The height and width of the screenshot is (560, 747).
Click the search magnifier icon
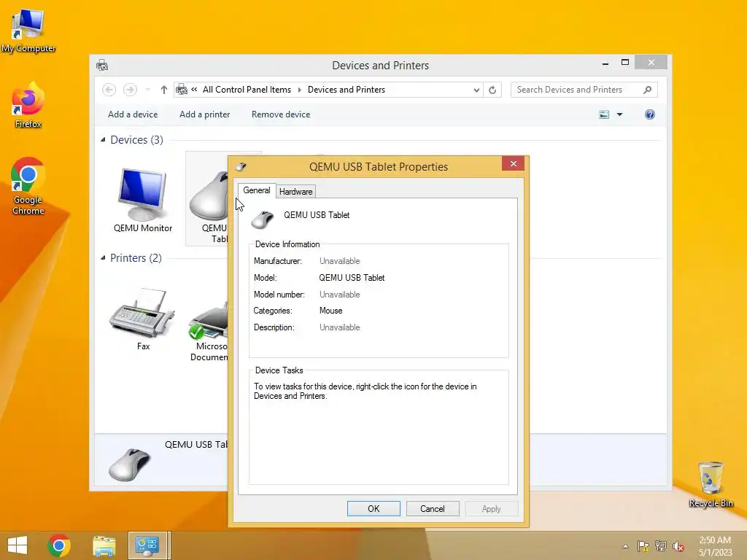tap(647, 90)
